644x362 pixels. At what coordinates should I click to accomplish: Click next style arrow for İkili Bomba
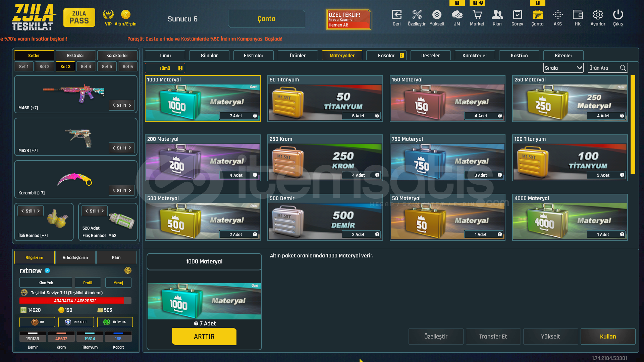coord(39,211)
